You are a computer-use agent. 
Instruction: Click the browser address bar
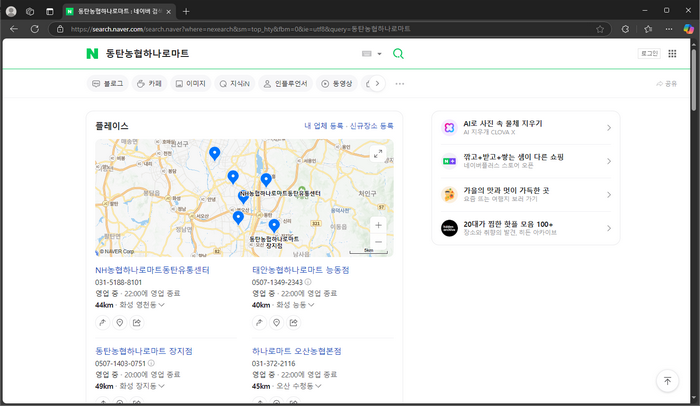[x=330, y=29]
